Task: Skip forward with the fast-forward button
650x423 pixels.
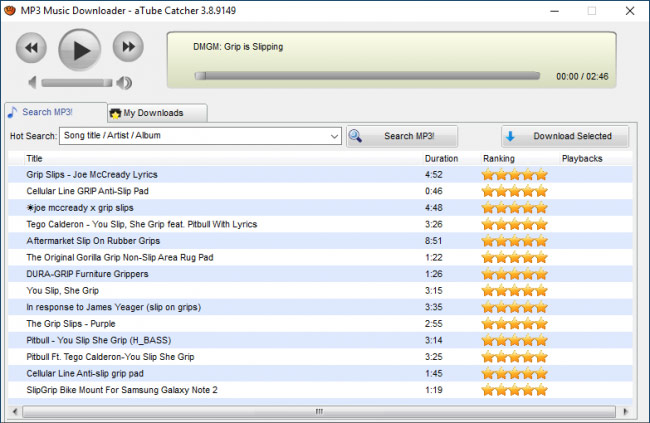Action: point(128,46)
